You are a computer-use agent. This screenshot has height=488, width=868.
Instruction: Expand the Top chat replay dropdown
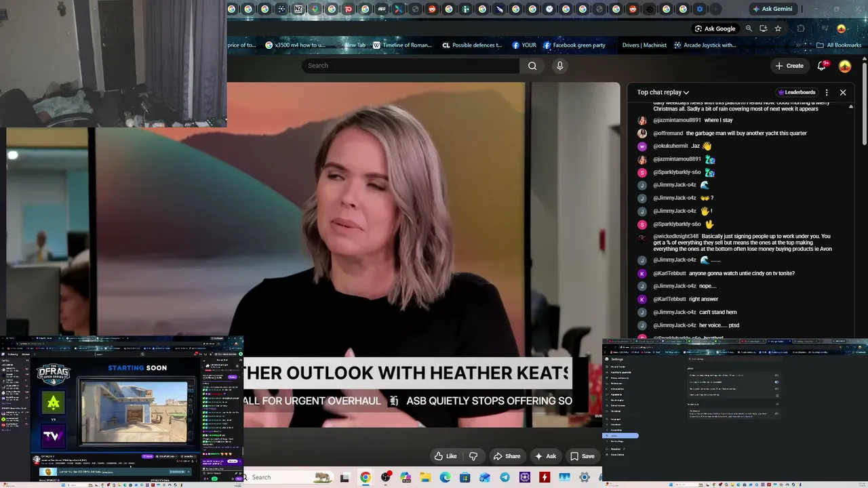pyautogui.click(x=663, y=92)
